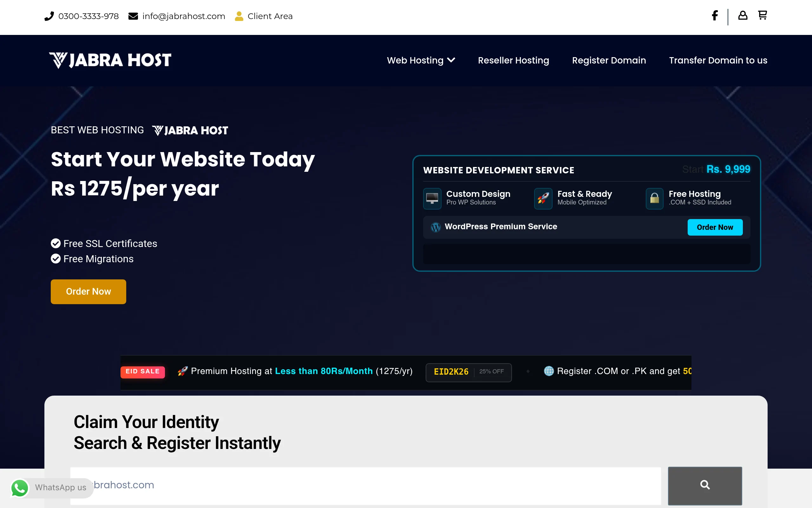Viewport: 812px width, 508px height.
Task: Click the WordPress logo icon
Action: pos(435,227)
